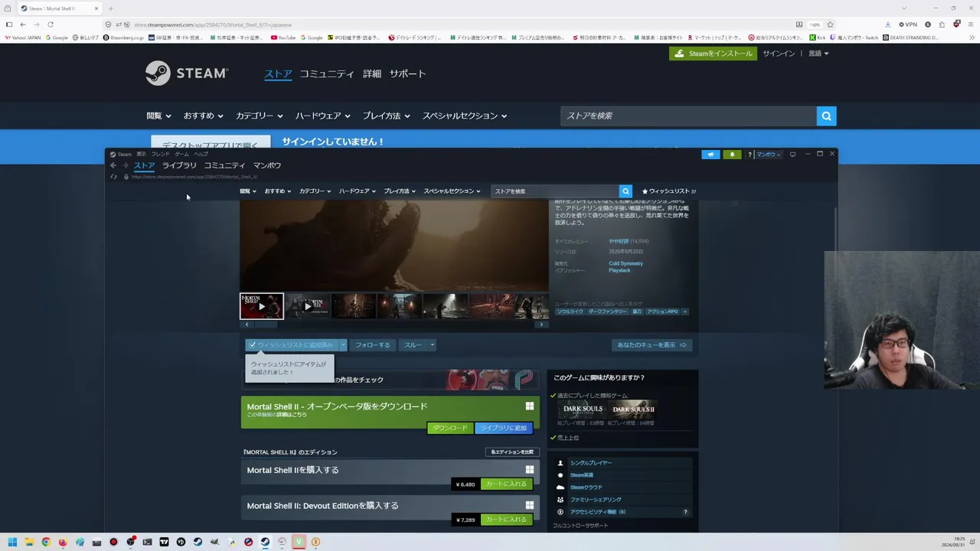Click the Steam client ストアを検索 search field

pos(555,191)
